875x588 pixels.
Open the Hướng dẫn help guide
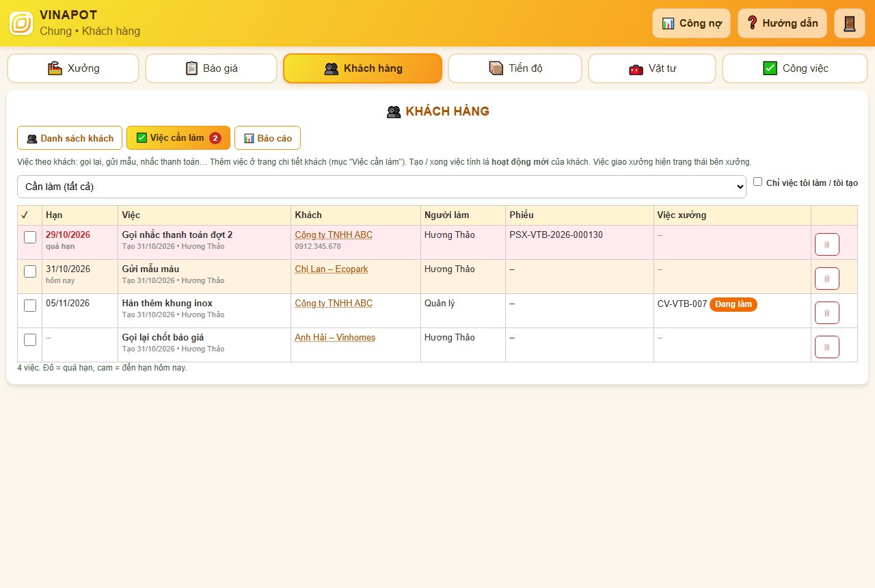pos(782,23)
